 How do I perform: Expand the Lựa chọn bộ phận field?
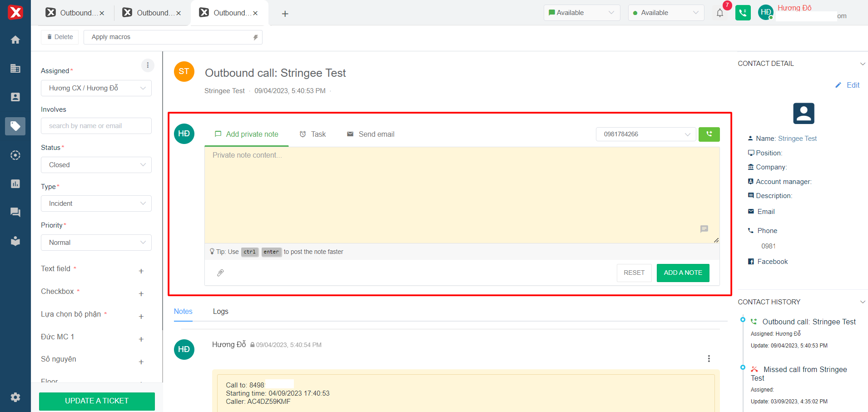click(141, 317)
